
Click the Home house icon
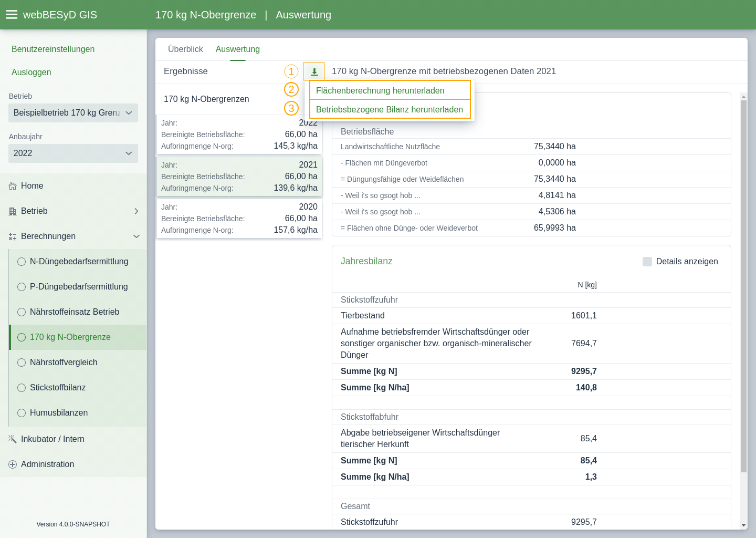(x=13, y=186)
